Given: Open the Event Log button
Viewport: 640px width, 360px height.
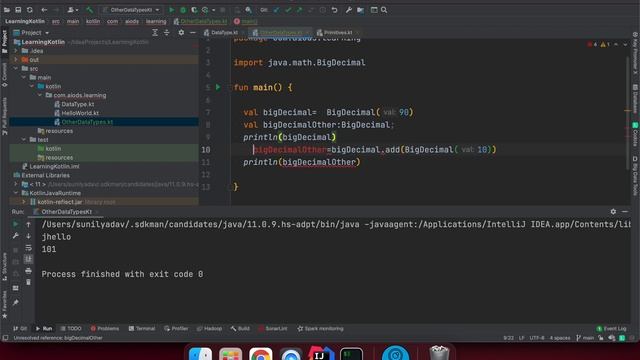Looking at the screenshot, I should tap(611, 329).
